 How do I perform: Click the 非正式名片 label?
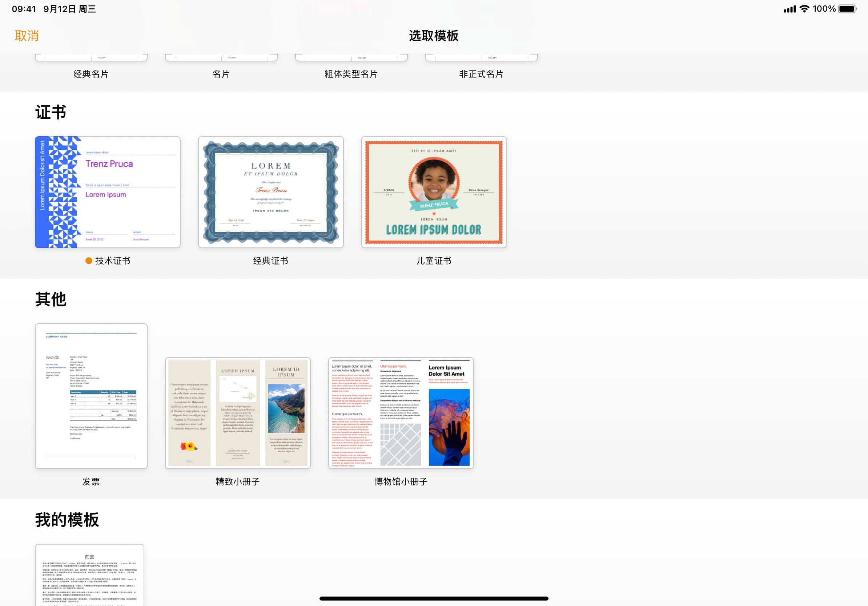point(481,74)
